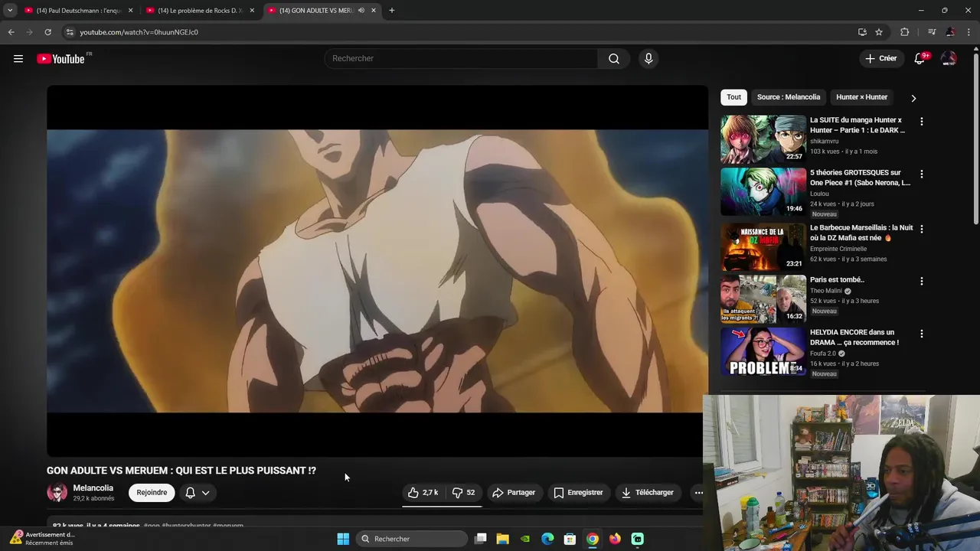Click the 'shikamvru' channel name
The height and width of the screenshot is (551, 980).
[x=825, y=142]
